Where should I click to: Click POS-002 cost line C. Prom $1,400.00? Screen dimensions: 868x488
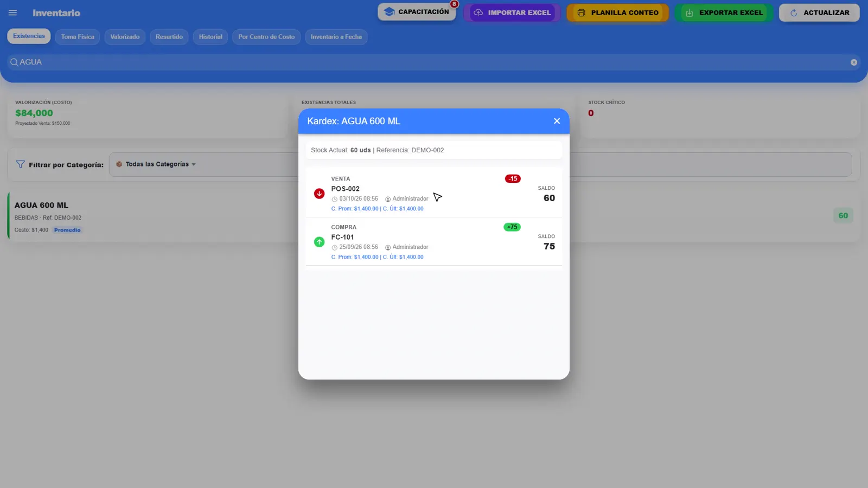click(x=378, y=209)
